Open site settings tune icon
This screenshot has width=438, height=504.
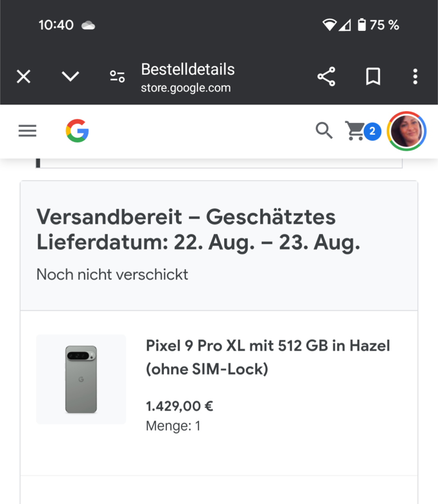[x=117, y=77]
